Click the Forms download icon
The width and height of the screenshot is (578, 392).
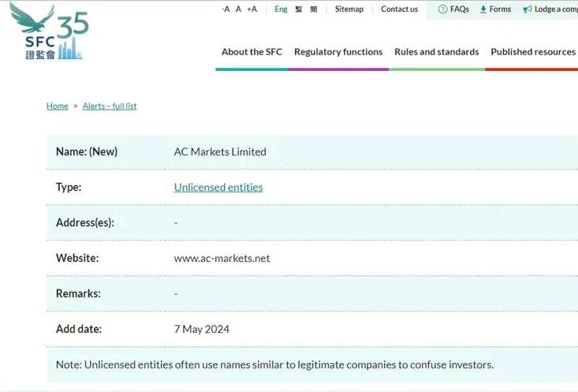coord(483,9)
